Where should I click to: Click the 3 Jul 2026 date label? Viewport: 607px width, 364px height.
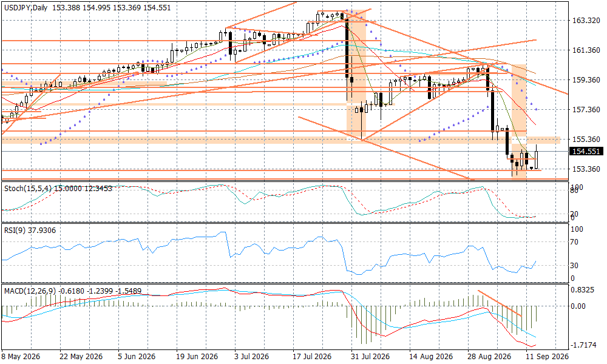(252, 356)
